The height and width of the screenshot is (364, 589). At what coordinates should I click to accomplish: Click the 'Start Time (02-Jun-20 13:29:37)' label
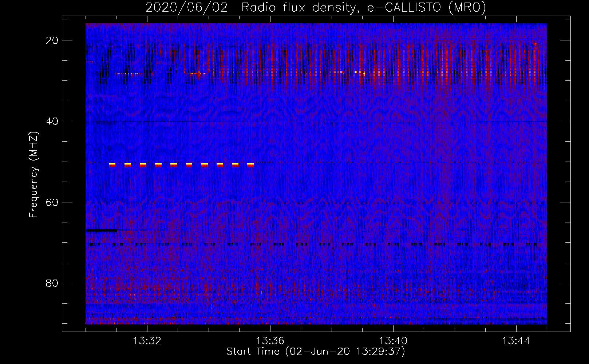(316, 352)
